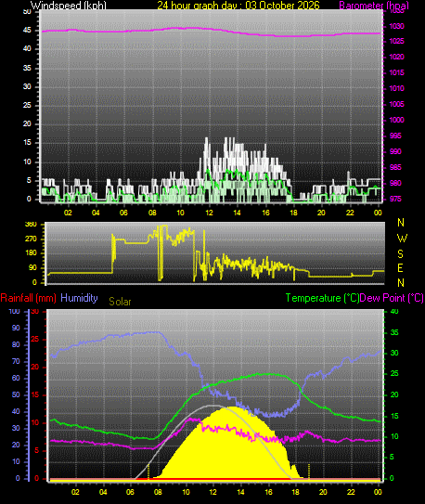425x504 pixels.
Task: Click the 100 value on humidity axis
Action: pos(14,311)
